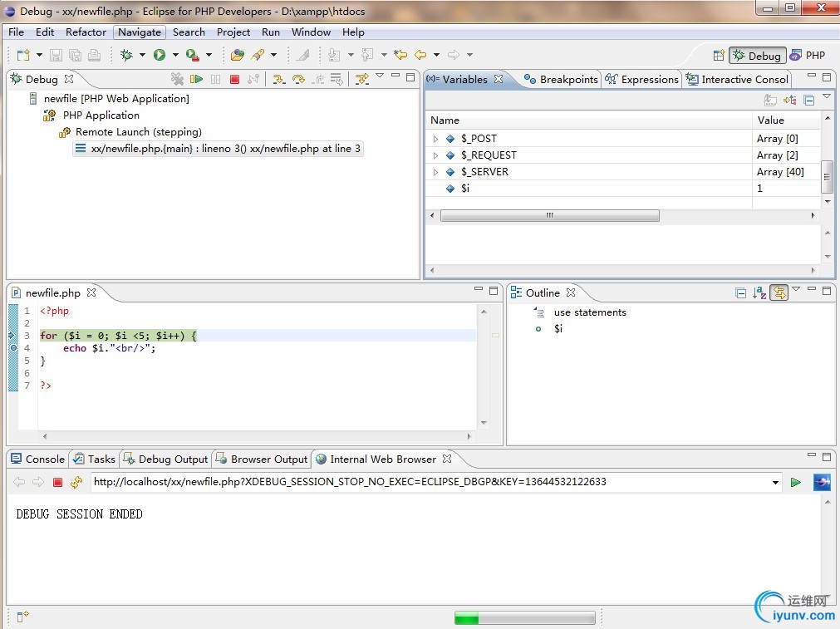Click the Open Perspective icon
The height and width of the screenshot is (629, 840).
719,55
